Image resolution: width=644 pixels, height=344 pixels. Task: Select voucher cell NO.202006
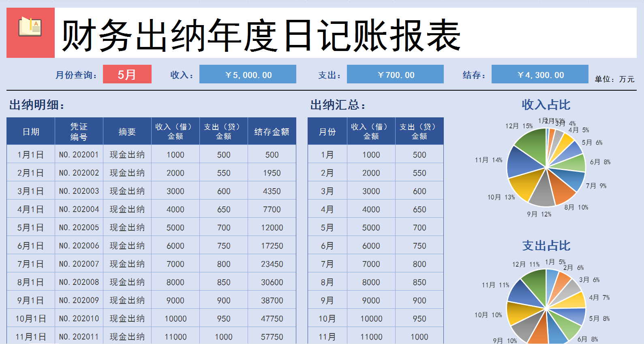pyautogui.click(x=79, y=246)
